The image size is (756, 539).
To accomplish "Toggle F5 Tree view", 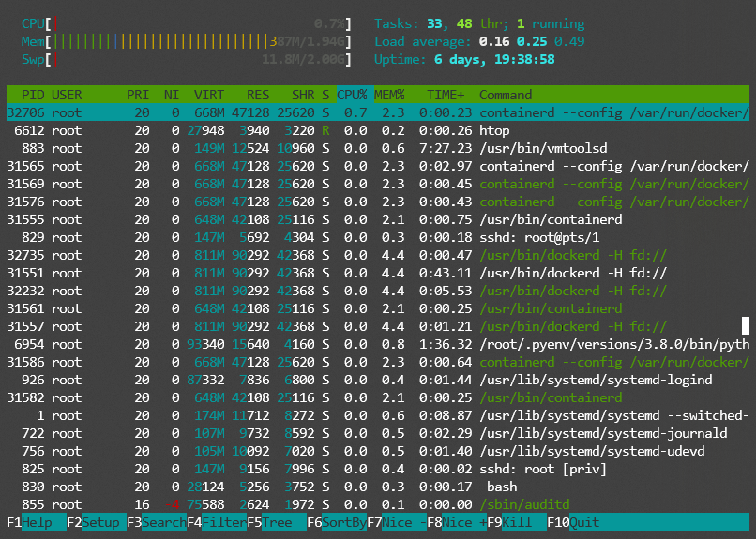I will (277, 522).
